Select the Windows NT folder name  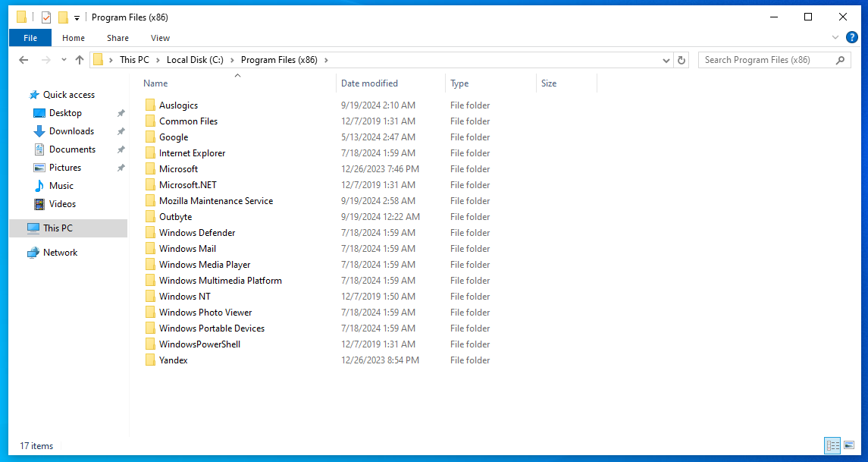[185, 297]
